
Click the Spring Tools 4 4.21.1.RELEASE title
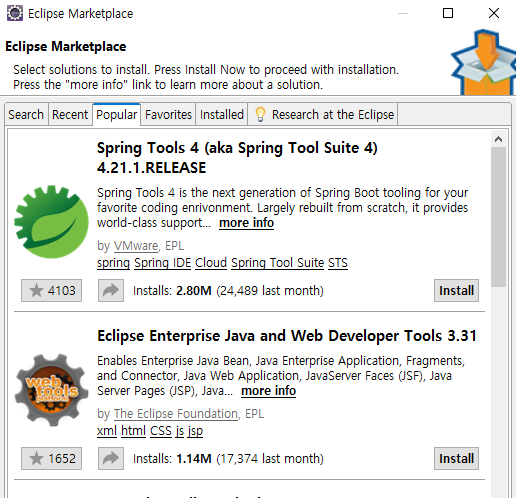[237, 157]
